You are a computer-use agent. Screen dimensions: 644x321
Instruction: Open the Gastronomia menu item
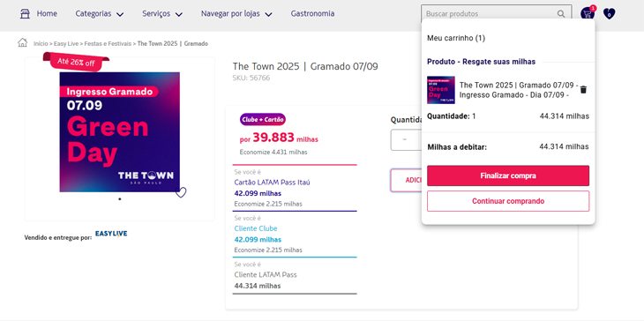tap(312, 13)
